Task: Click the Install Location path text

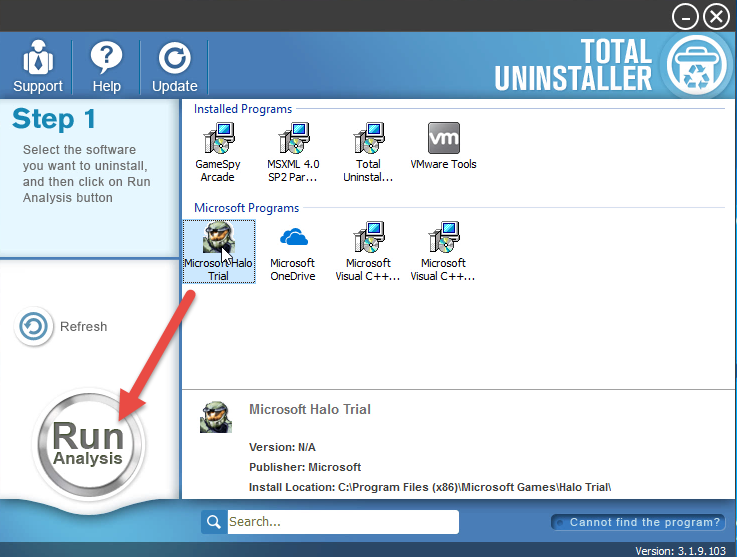Action: pos(430,487)
